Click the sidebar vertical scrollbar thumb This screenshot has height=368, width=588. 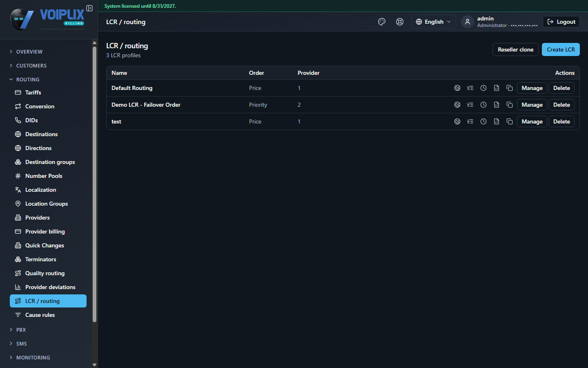coord(94,184)
